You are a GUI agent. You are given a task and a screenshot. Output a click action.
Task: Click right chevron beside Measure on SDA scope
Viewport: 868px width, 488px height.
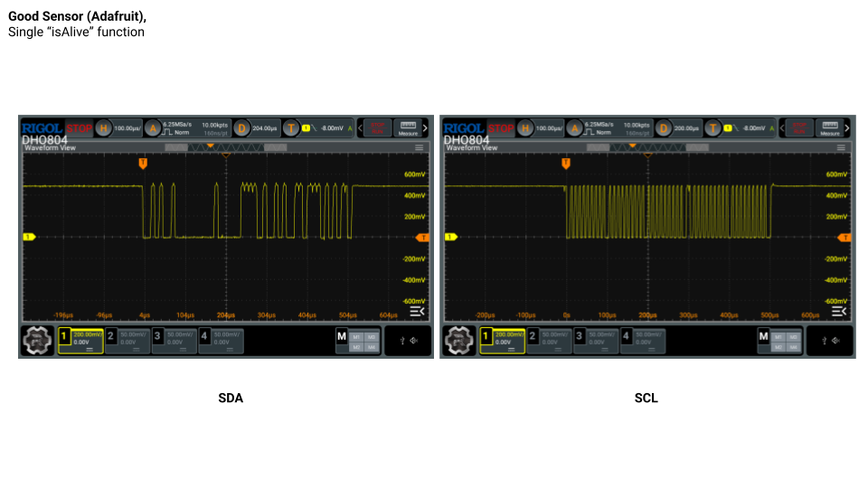point(425,128)
